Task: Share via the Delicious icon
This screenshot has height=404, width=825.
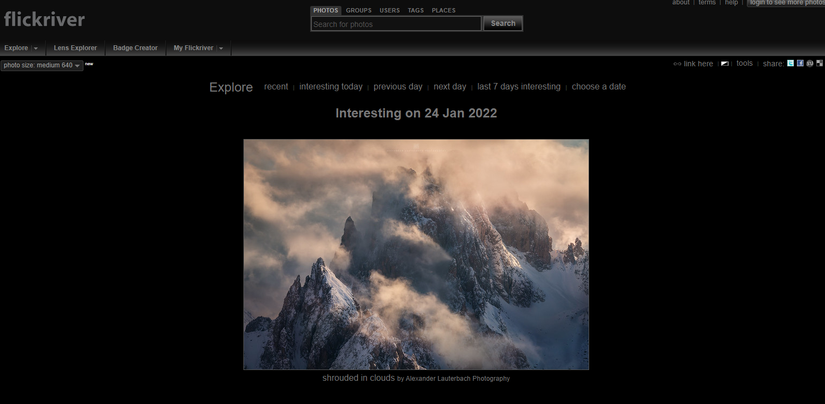Action: [x=819, y=63]
